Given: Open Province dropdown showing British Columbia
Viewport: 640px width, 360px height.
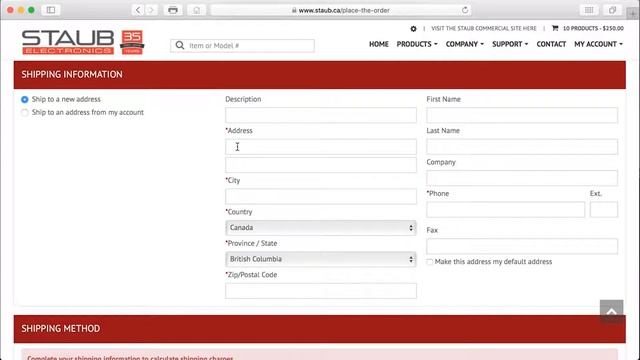Looking at the screenshot, I should coord(321,259).
